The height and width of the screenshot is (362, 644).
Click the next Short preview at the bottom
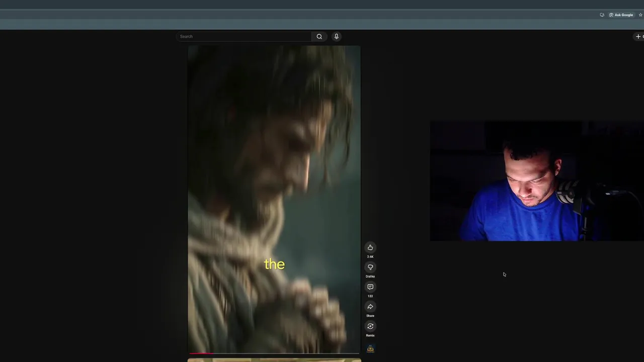pyautogui.click(x=274, y=360)
